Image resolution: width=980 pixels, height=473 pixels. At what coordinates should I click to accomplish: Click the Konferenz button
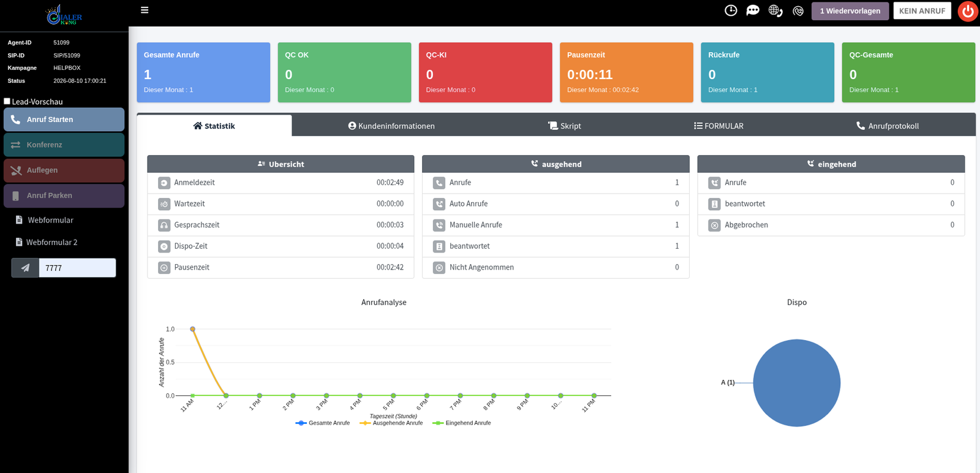(x=64, y=145)
